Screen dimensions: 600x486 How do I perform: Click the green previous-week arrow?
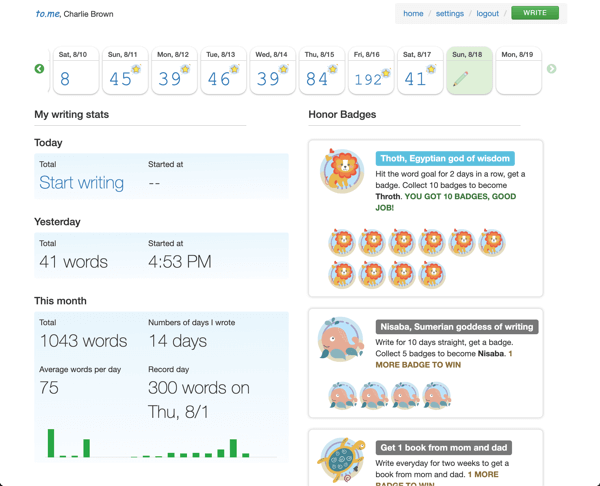(39, 69)
